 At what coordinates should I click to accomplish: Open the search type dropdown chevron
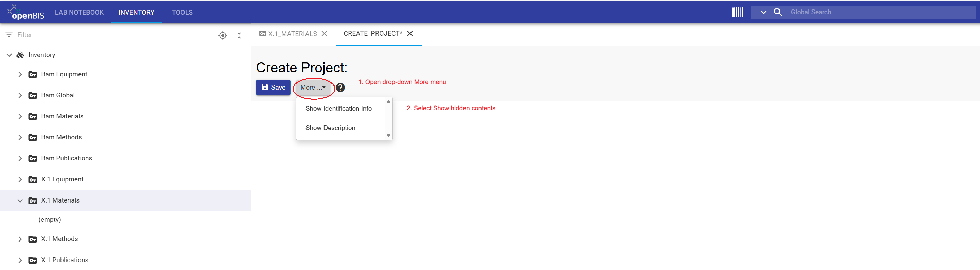pos(763,12)
